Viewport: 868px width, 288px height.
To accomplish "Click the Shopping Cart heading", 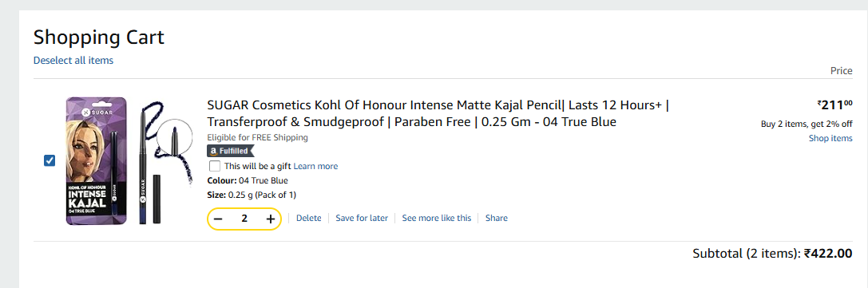I will (x=98, y=37).
